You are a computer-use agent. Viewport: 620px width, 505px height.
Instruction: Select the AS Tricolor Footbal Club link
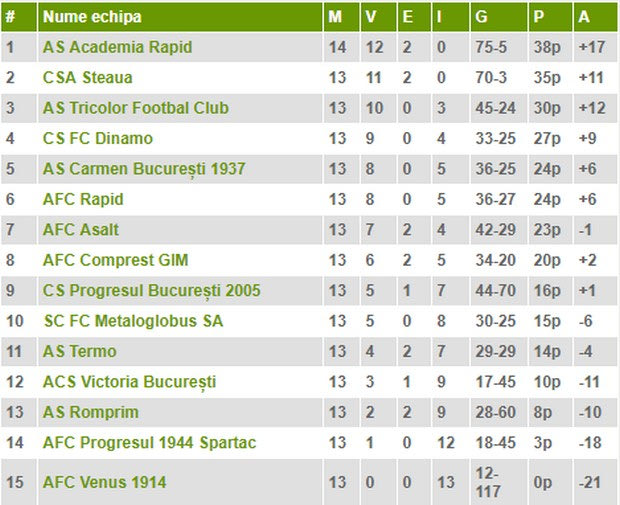click(x=136, y=108)
